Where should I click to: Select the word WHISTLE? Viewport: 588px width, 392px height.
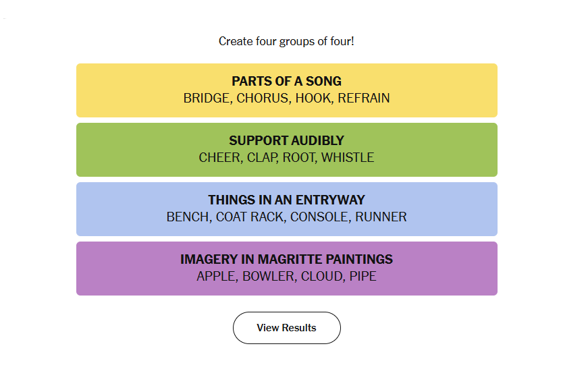[348, 157]
